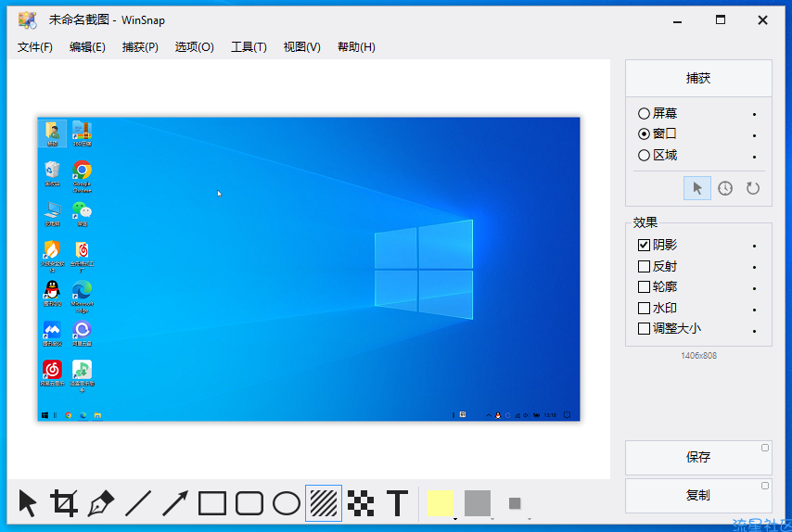The image size is (792, 532).
Task: Click the 复制 copy button
Action: coord(698,495)
